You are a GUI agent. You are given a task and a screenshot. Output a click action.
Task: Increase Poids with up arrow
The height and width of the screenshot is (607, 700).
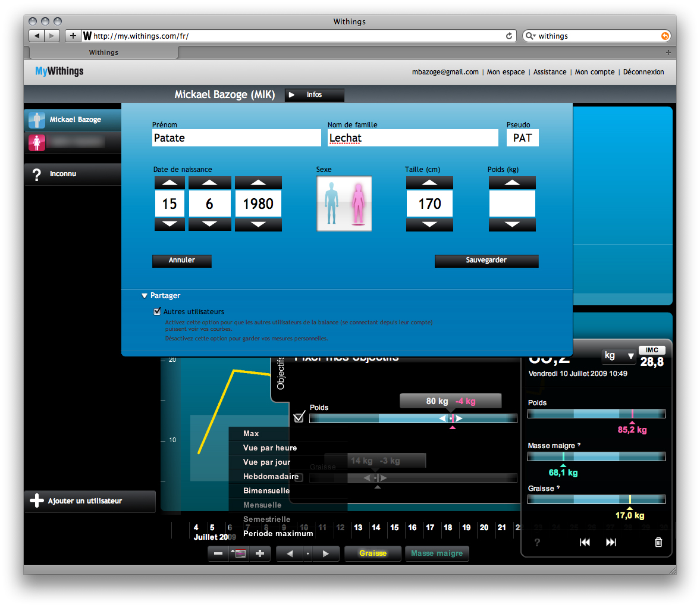click(512, 183)
